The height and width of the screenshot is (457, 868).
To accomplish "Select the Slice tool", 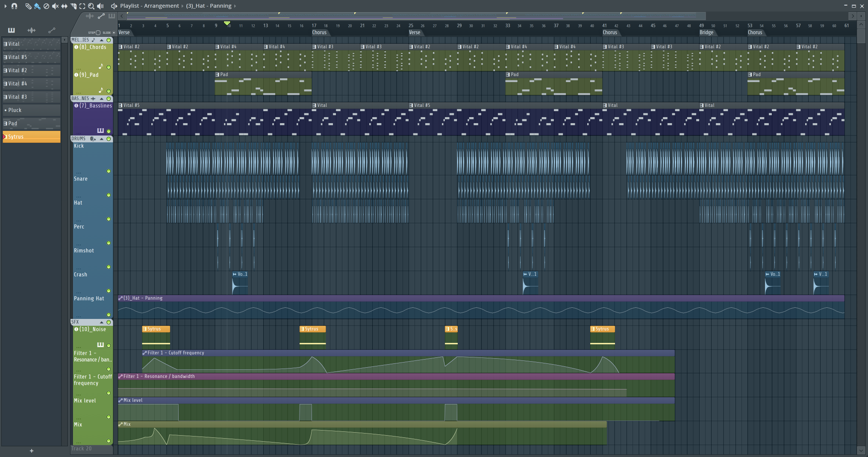I will [x=73, y=6].
